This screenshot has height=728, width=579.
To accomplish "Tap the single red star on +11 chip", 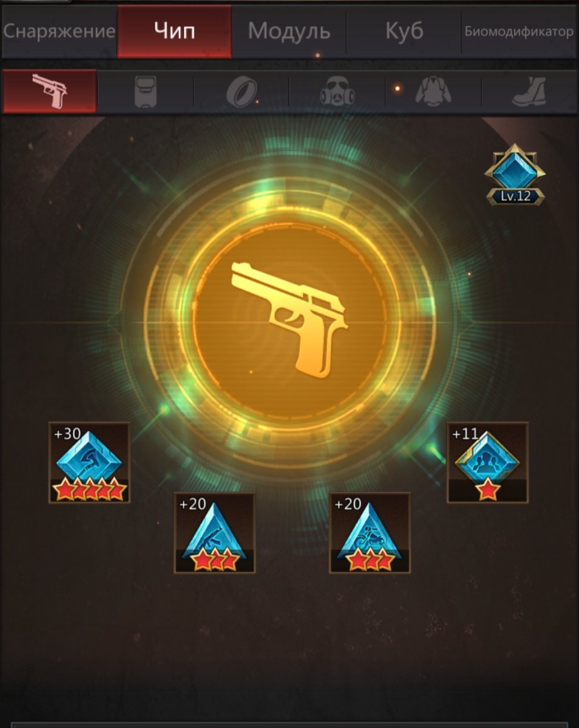I will click(487, 490).
